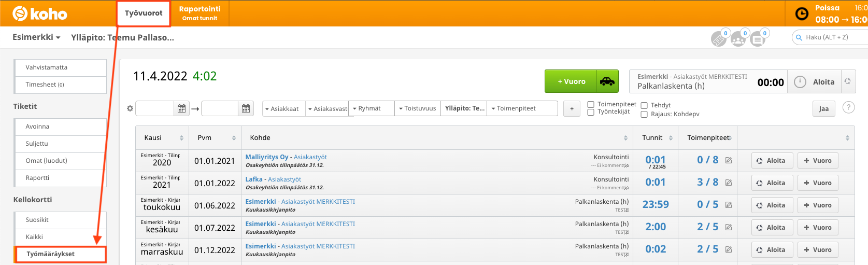Sort using the last column arrows

[x=847, y=138]
